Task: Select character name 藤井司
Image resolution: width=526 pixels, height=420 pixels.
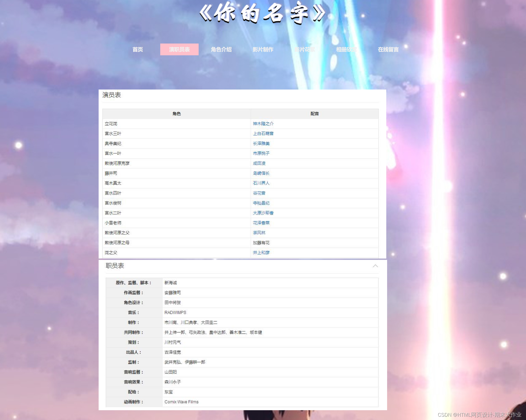Action: click(111, 173)
